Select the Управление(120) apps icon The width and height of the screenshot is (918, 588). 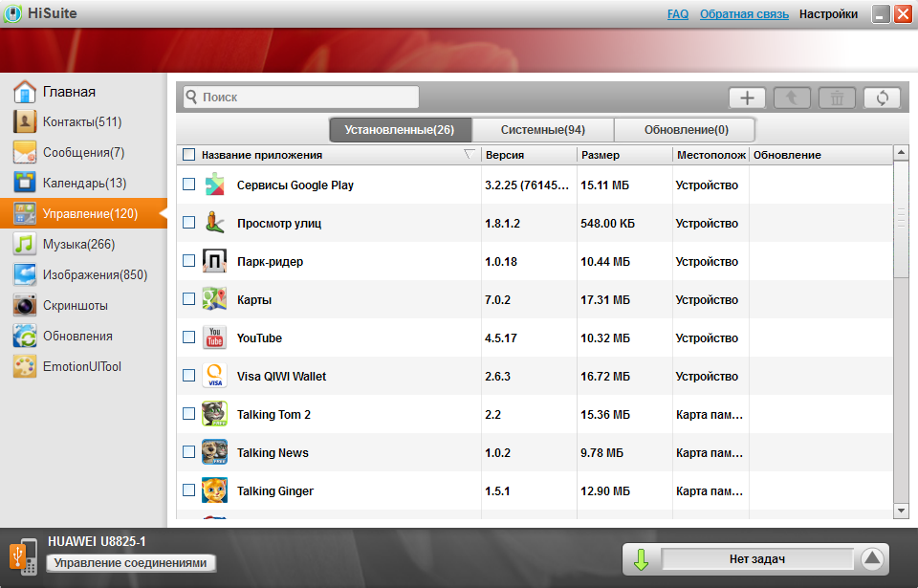point(25,214)
